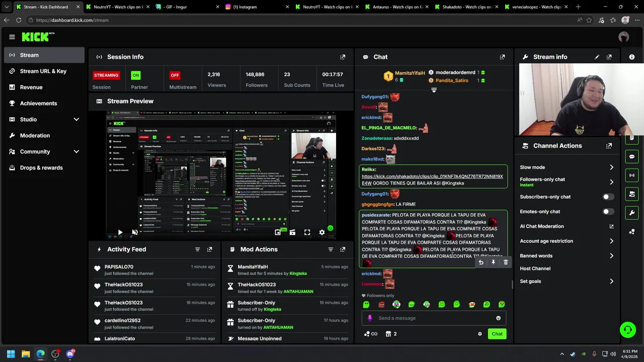The height and width of the screenshot is (362, 644).
Task: Play the stream preview video
Action: [120, 232]
